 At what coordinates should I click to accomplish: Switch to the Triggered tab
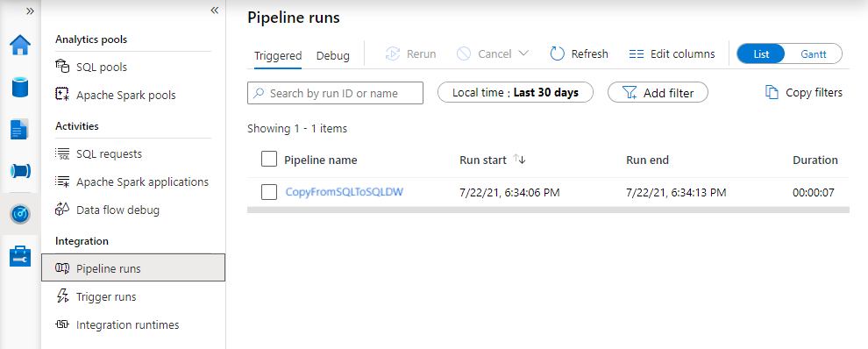pos(278,55)
